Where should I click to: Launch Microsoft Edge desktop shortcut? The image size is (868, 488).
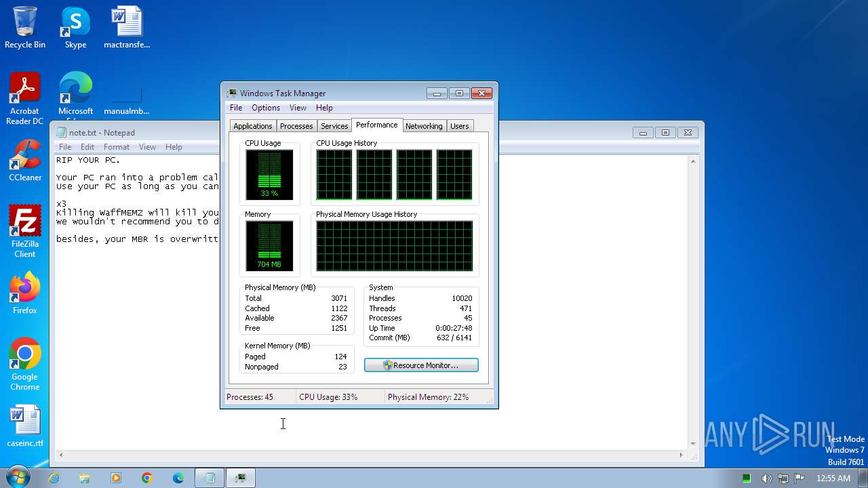(75, 95)
